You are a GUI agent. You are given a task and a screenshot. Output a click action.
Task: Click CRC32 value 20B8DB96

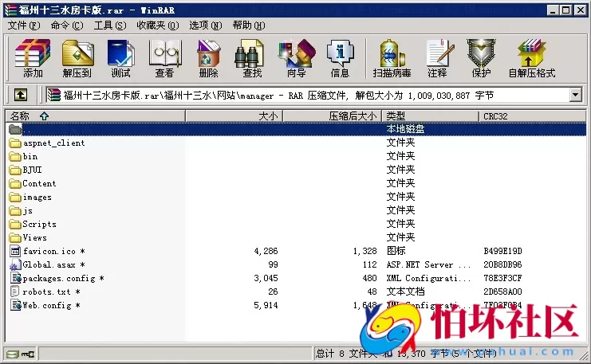click(502, 264)
